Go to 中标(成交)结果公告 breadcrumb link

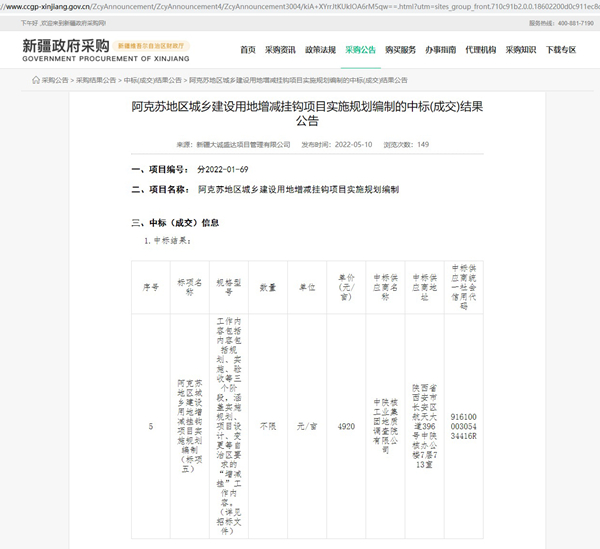[x=153, y=80]
